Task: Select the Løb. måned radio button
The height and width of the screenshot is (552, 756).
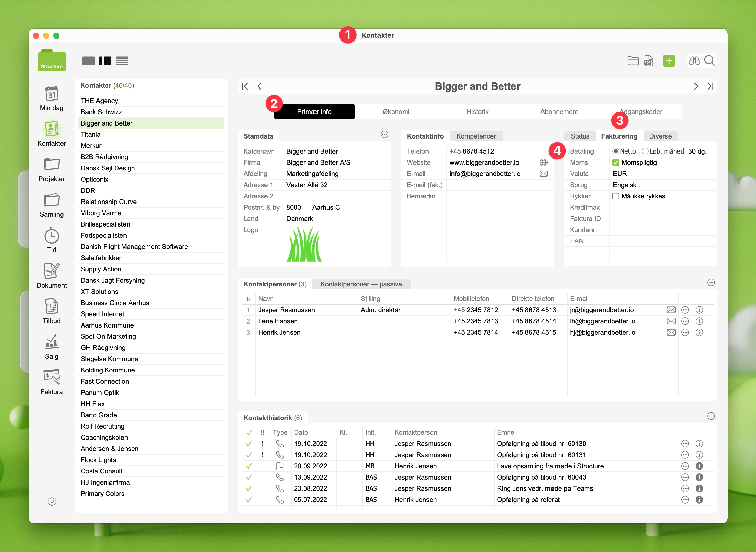Action: tap(645, 151)
